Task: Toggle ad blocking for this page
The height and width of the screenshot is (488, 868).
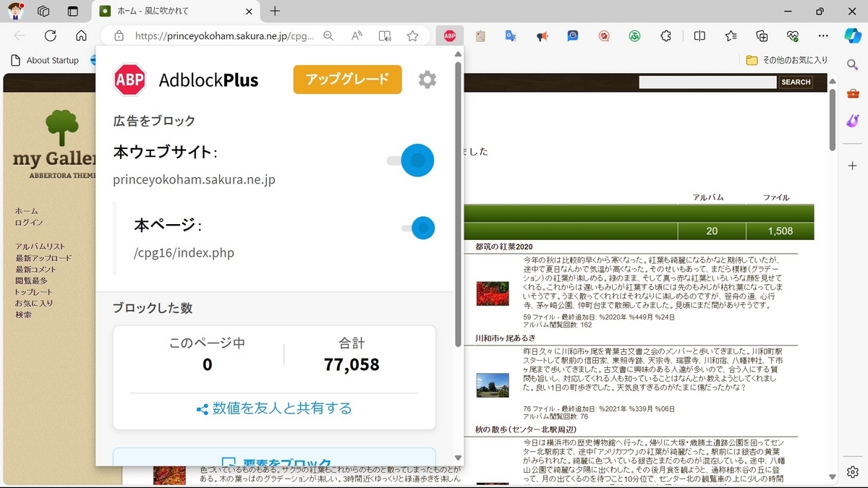Action: pos(418,228)
